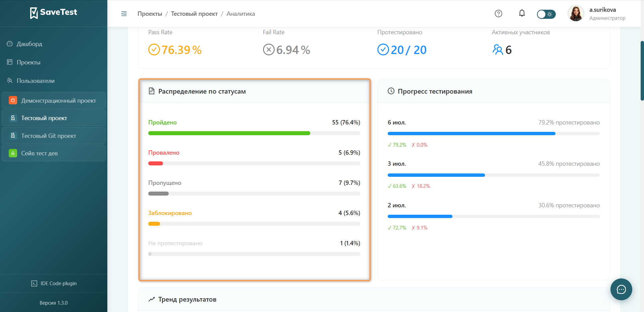This screenshot has width=644, height=312.
Task: Click the Проекты board icon
Action: coord(10,62)
